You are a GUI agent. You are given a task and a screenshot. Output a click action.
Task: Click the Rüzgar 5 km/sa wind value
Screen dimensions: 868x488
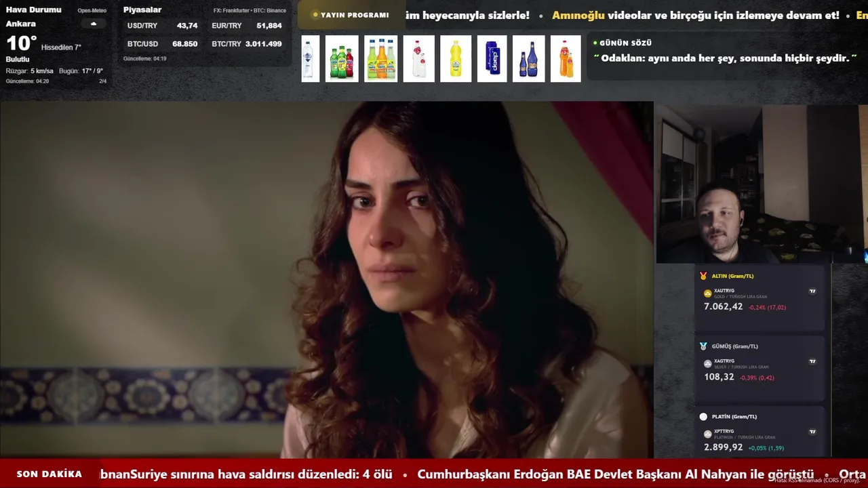pos(30,71)
